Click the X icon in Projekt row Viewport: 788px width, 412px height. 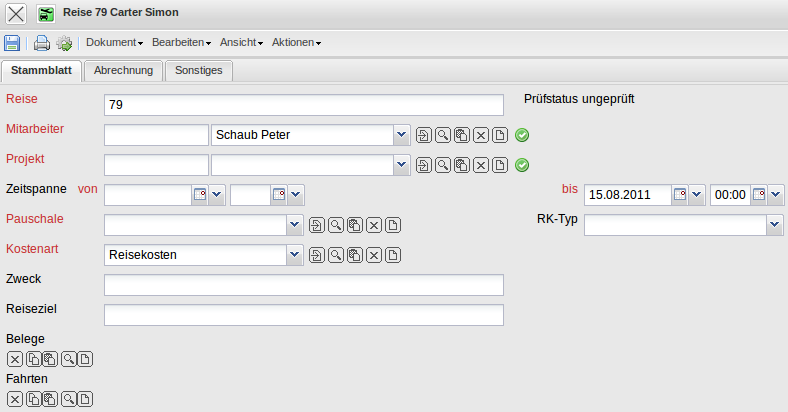[481, 165]
